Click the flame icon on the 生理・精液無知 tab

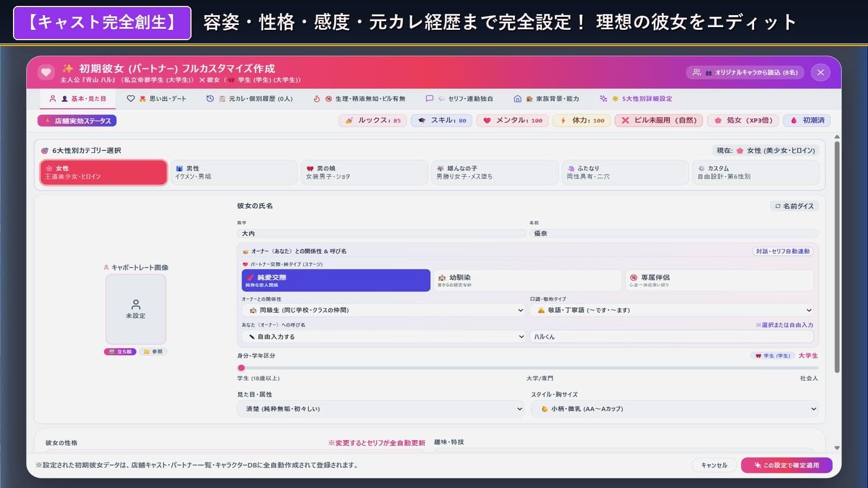[x=317, y=99]
